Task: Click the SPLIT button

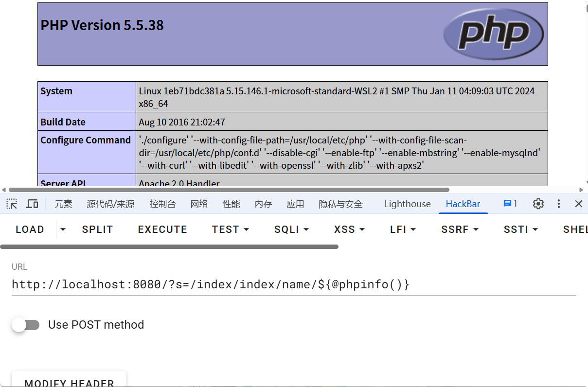Action: click(97, 229)
